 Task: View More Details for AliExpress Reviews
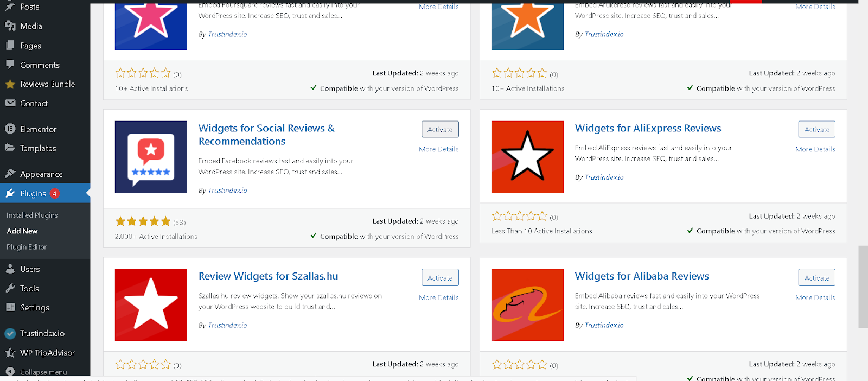[815, 149]
